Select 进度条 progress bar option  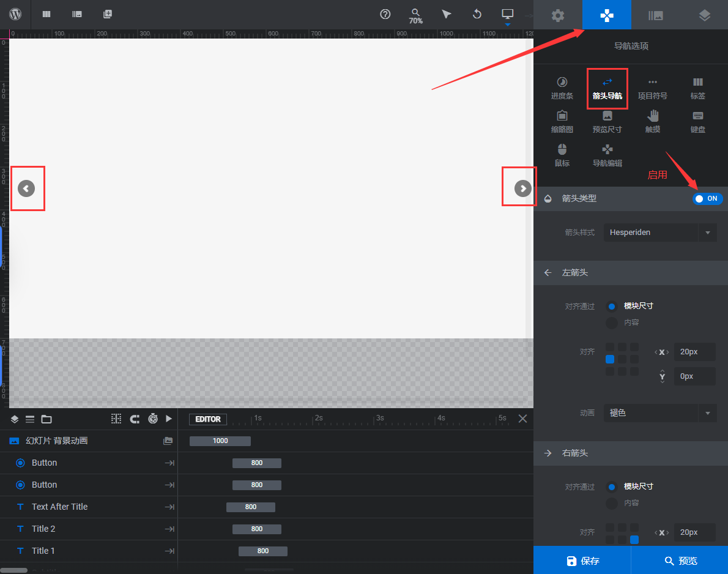(x=562, y=88)
